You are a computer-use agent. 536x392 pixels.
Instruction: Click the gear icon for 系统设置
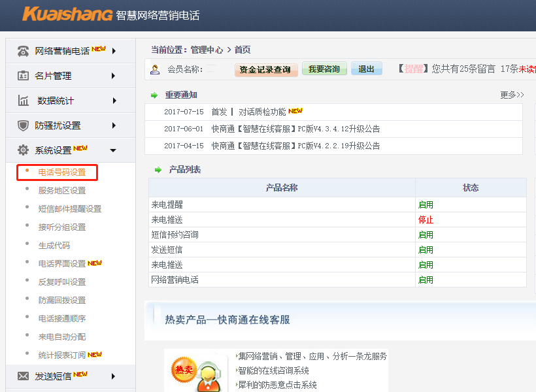pyautogui.click(x=24, y=150)
